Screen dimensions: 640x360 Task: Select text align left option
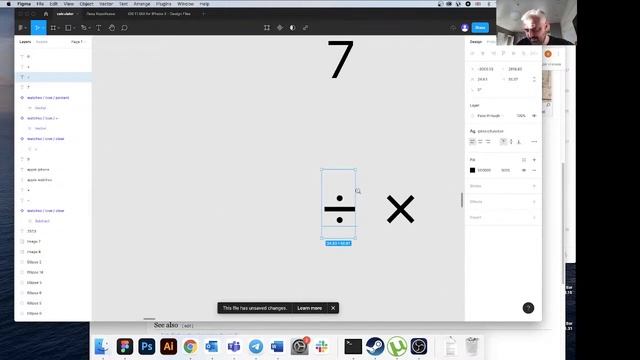tap(473, 142)
